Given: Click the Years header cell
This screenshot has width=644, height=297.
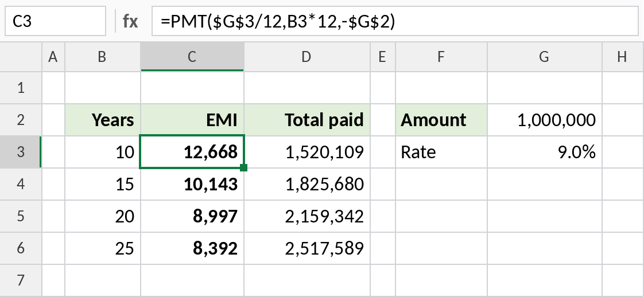Looking at the screenshot, I should tap(103, 120).
